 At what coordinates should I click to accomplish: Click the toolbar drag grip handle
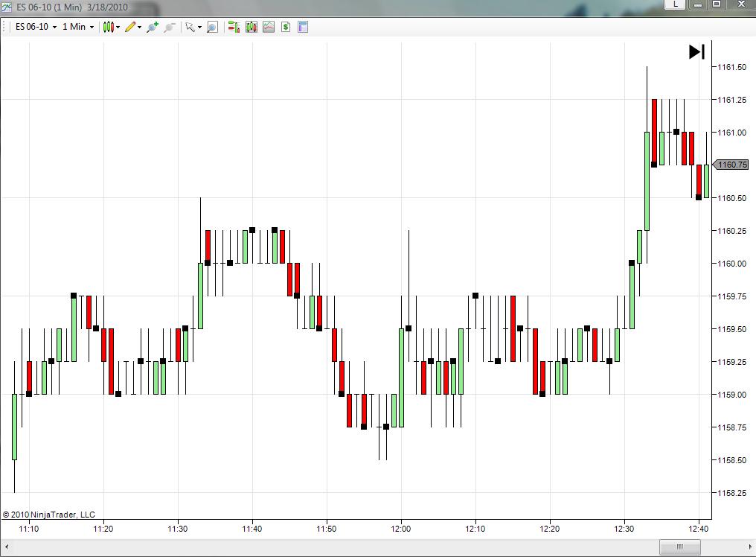(4, 27)
